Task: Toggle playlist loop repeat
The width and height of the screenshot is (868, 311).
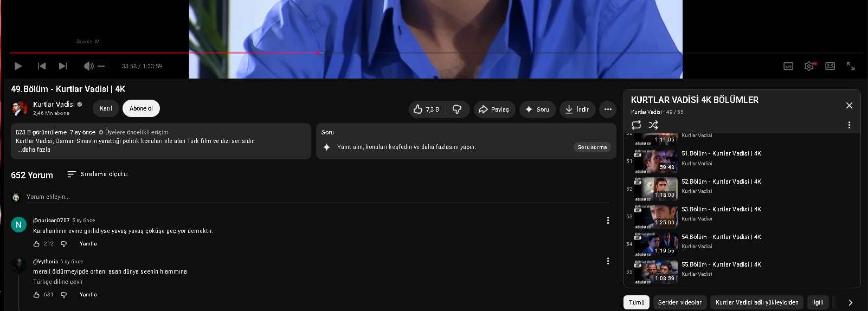Action: pyautogui.click(x=636, y=125)
